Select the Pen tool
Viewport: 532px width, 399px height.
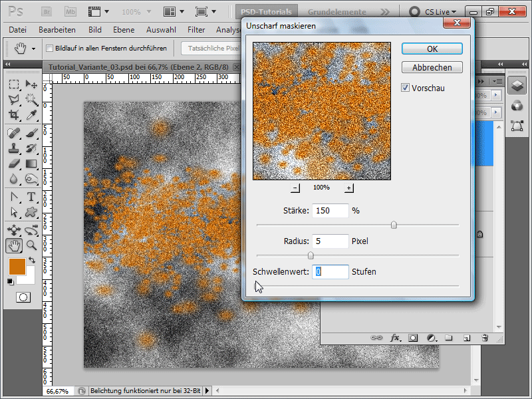13,197
